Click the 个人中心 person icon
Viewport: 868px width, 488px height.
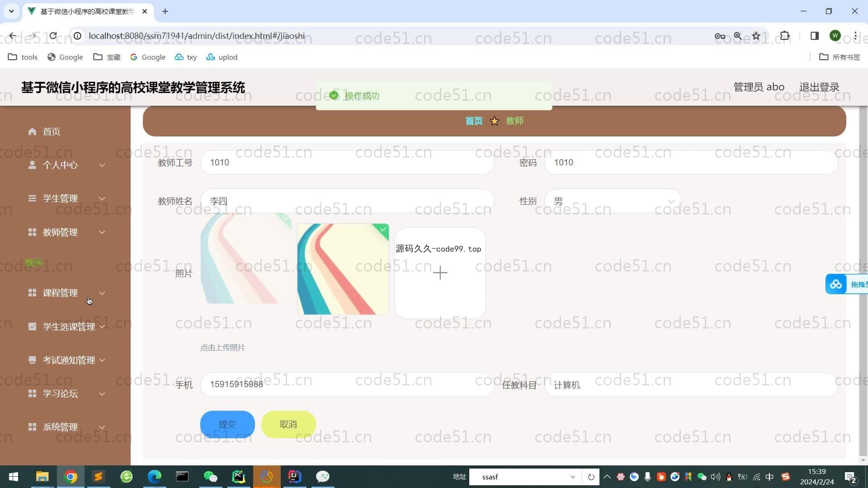[x=32, y=165]
